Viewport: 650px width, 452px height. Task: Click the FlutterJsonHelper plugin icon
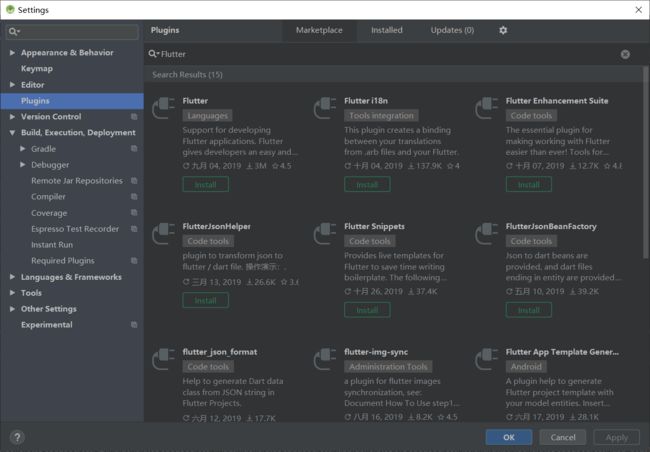[x=163, y=234]
